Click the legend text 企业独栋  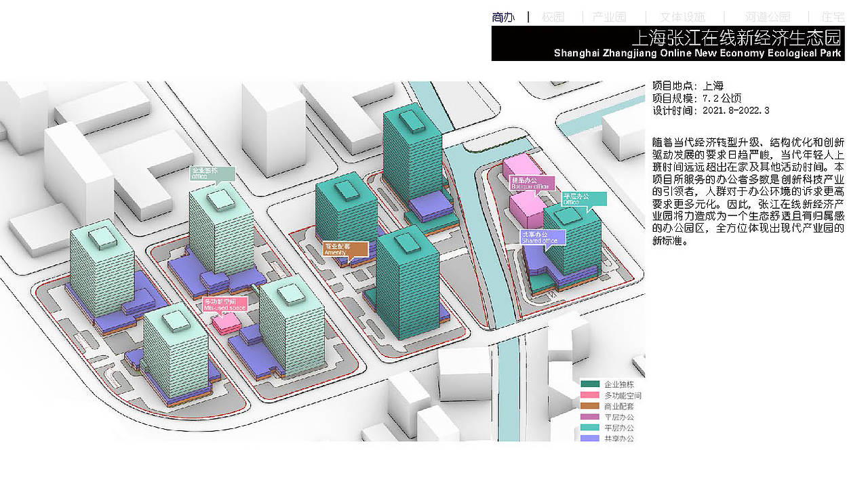click(x=619, y=384)
